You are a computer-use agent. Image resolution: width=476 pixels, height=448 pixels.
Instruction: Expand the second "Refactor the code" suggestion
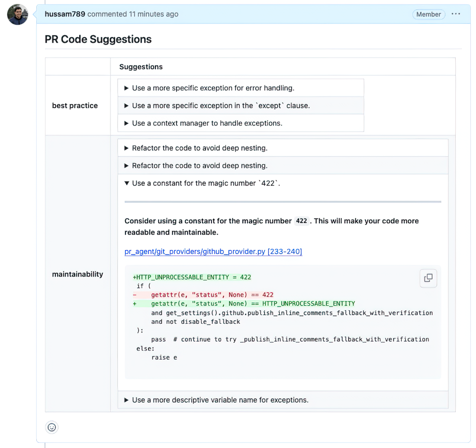click(x=283, y=166)
